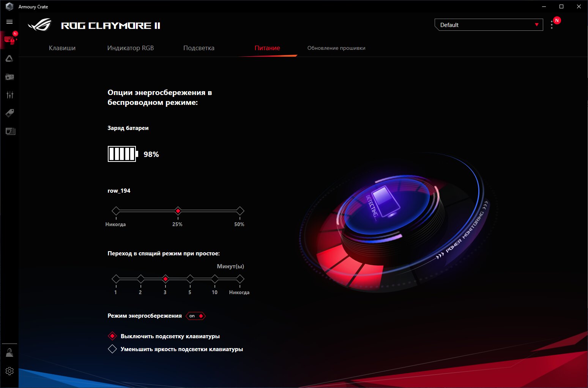
Task: Click the row_194 label
Action: tap(119, 191)
